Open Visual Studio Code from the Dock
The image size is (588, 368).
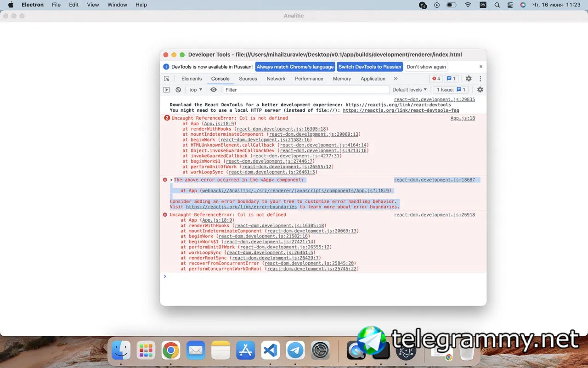click(x=270, y=351)
